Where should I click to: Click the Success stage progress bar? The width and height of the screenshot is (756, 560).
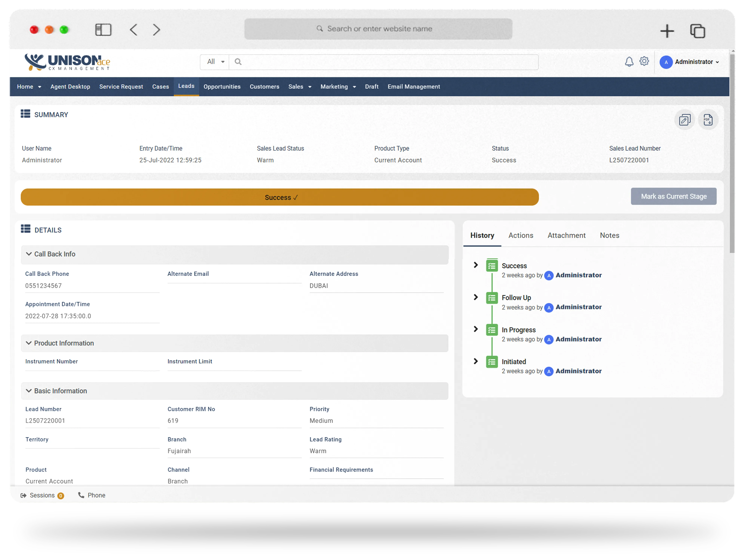280,197
